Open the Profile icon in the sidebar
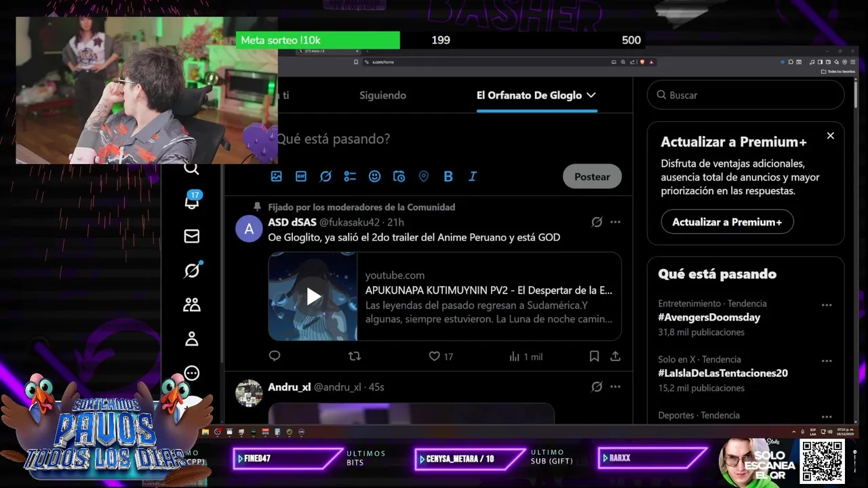 pos(192,339)
